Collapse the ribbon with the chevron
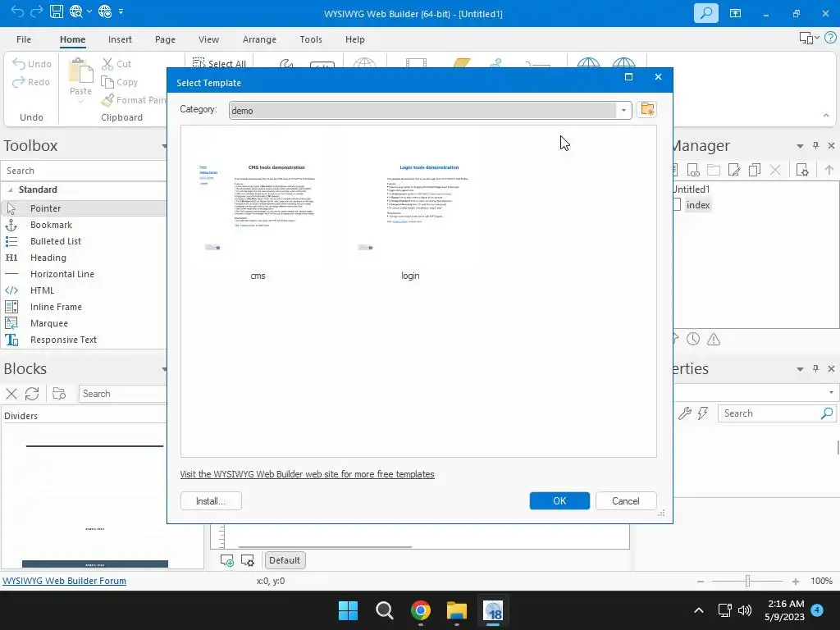 (825, 115)
